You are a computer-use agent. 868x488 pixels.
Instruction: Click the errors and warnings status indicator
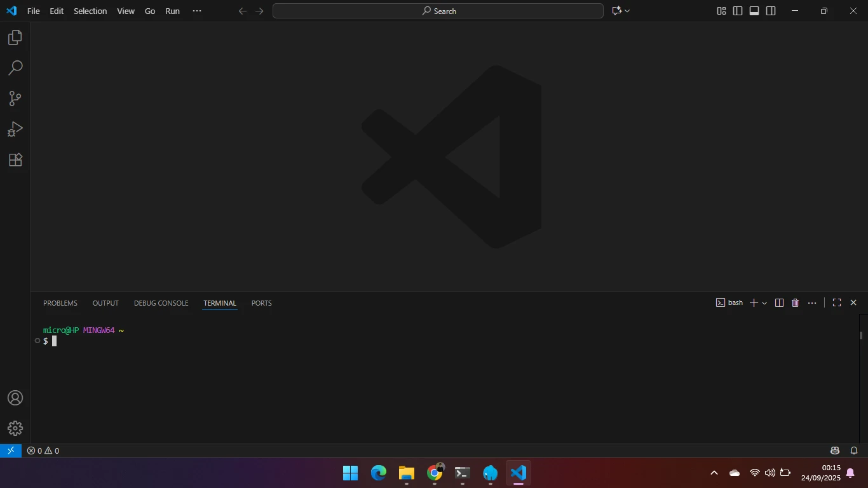coord(43,451)
